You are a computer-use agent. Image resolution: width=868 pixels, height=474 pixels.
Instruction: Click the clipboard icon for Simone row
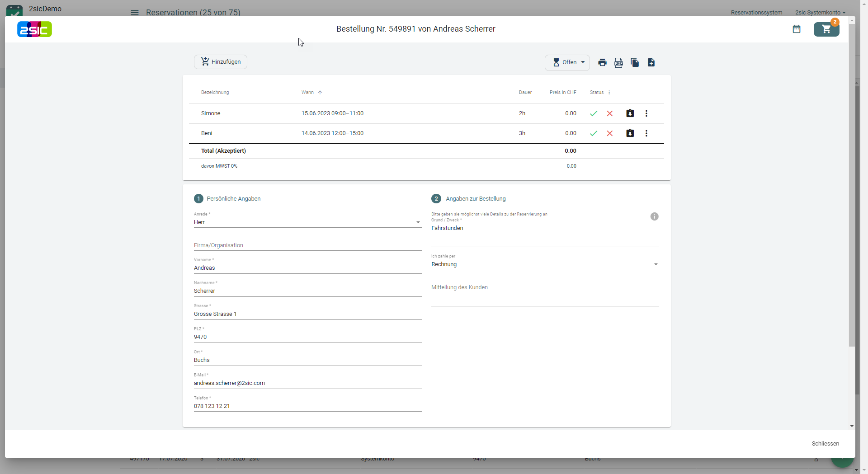tap(630, 113)
